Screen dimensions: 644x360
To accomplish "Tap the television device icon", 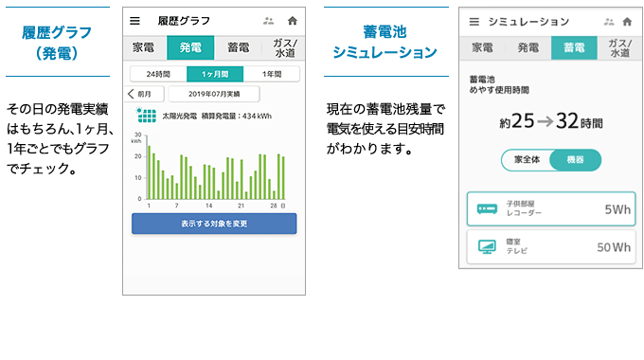I will point(487,246).
